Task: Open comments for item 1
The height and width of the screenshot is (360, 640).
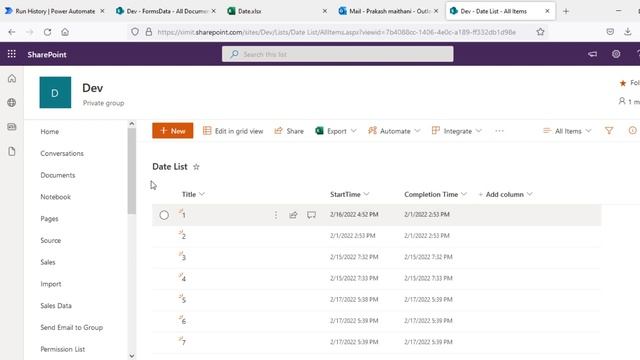Action: (311, 215)
